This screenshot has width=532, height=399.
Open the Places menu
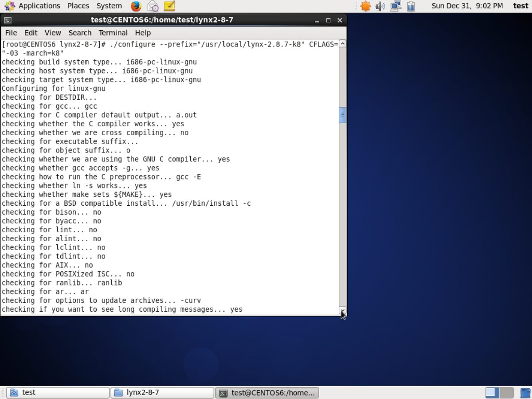pos(78,6)
